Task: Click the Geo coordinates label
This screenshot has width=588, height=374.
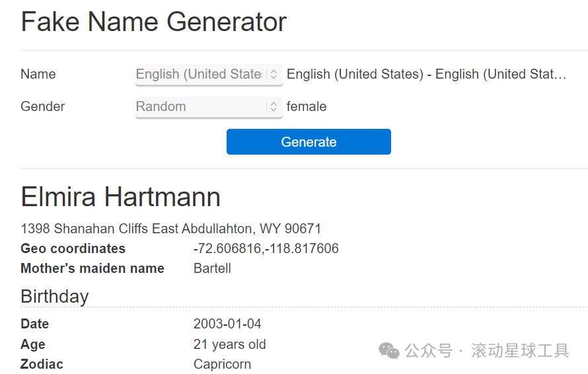Action: click(73, 249)
